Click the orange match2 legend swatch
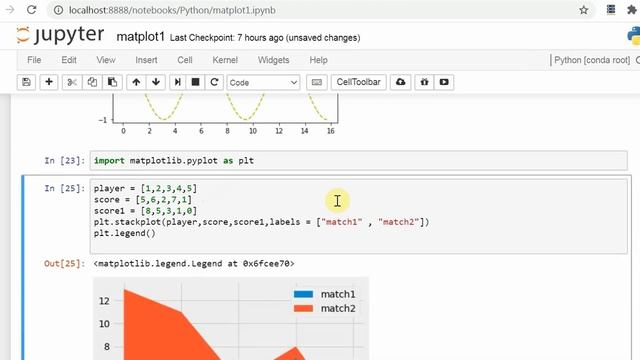This screenshot has height=360, width=640. [303, 308]
